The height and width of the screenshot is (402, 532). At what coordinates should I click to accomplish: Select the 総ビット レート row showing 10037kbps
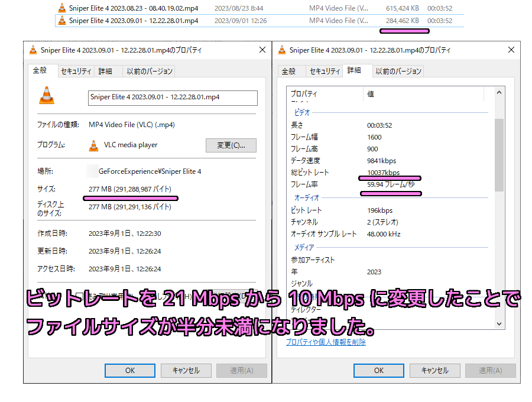point(389,173)
